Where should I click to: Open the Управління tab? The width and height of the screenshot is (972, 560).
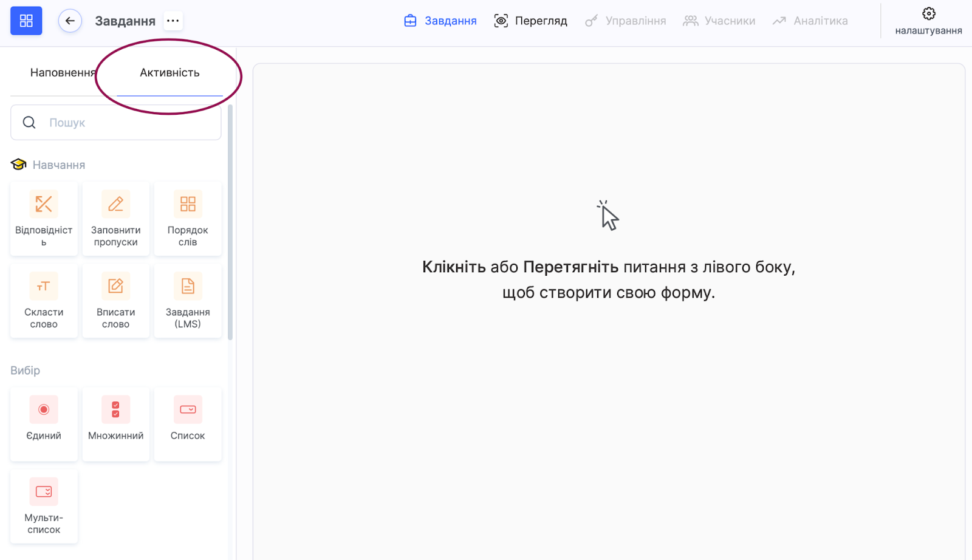coord(626,21)
